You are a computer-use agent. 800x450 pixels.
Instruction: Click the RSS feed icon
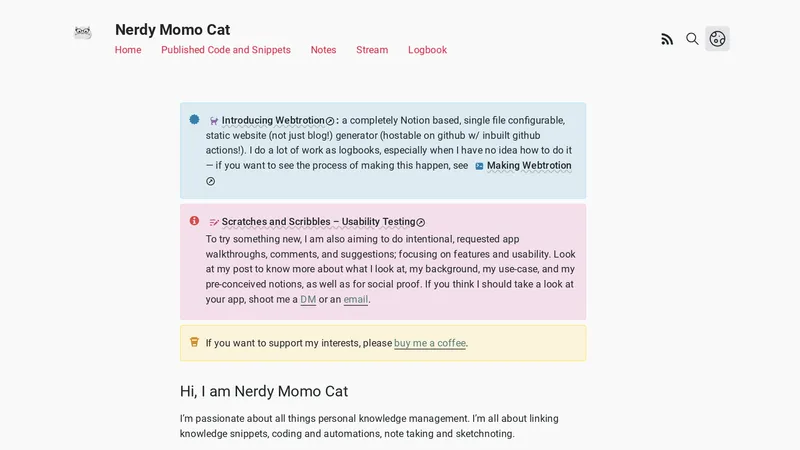[x=667, y=39]
